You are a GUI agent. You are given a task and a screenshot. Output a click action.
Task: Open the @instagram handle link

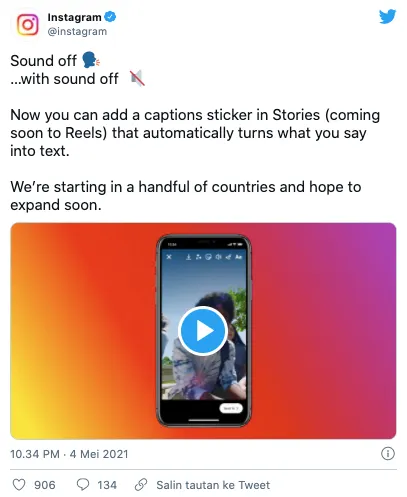coord(77,31)
